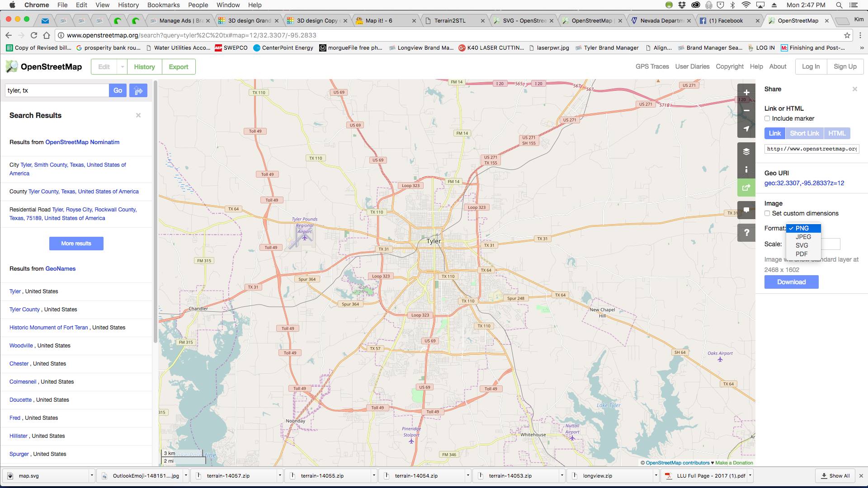Choose PNG in the format list

(803, 228)
